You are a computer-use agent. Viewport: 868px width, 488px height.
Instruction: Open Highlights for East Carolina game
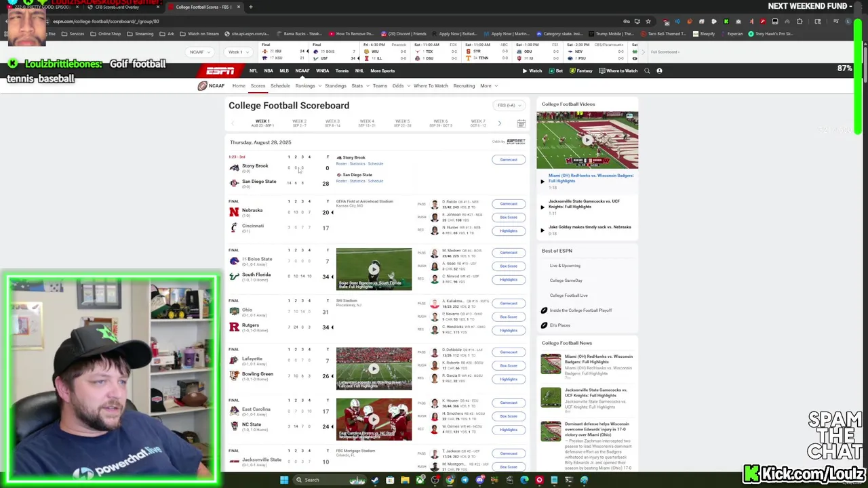pos(509,430)
